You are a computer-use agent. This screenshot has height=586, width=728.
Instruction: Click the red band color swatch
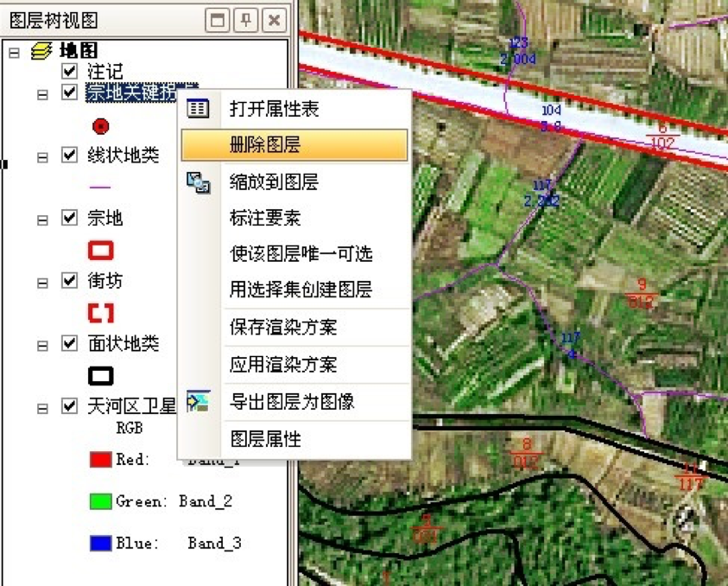point(101,460)
